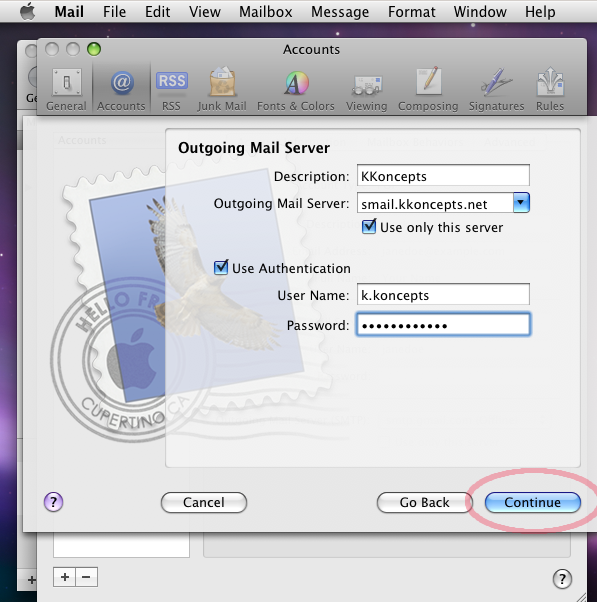Click the green zoom button of the Accounts window
597x602 pixels.
click(94, 49)
